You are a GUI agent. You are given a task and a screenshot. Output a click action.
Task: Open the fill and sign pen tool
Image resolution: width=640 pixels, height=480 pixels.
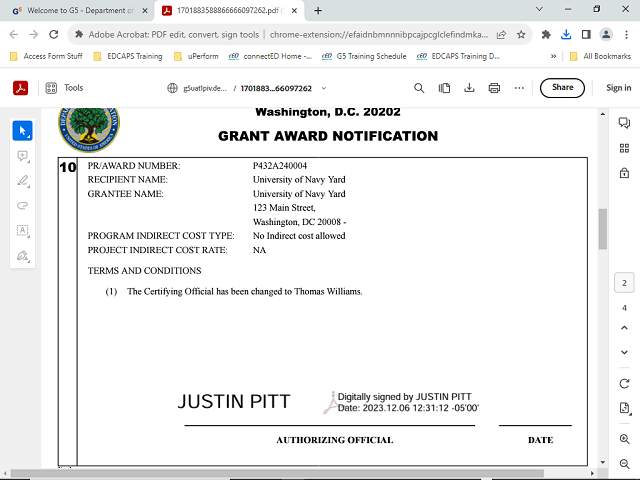22,256
